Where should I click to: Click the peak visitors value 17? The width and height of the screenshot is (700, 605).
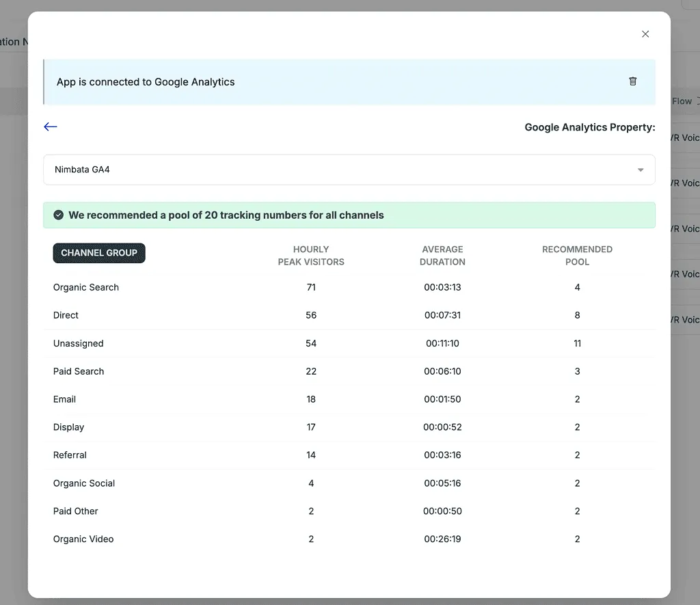pos(311,427)
